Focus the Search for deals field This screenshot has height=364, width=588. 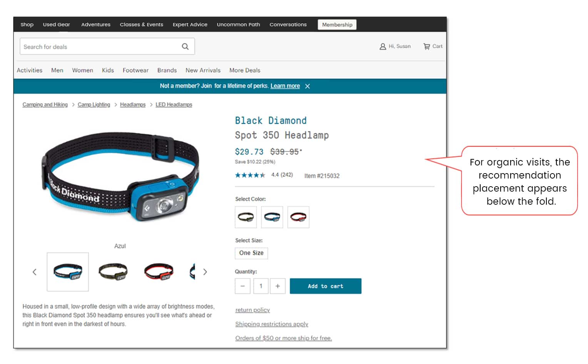click(100, 47)
